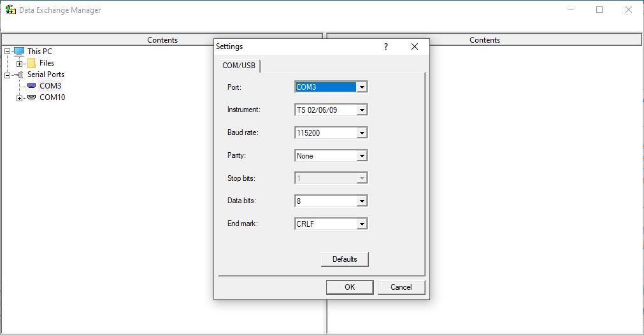Open the Port dropdown list

362,87
